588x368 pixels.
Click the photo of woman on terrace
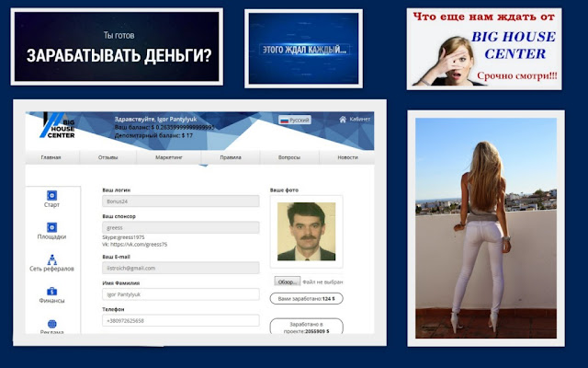[x=486, y=228]
